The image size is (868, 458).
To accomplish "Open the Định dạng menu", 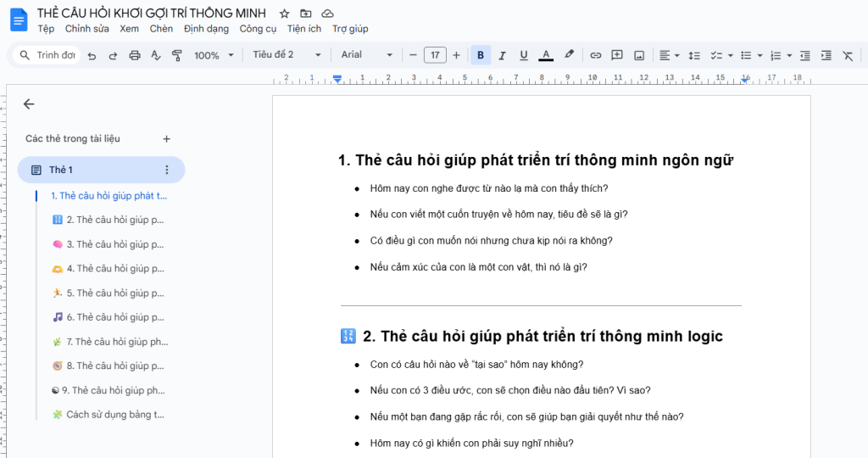I will [206, 29].
